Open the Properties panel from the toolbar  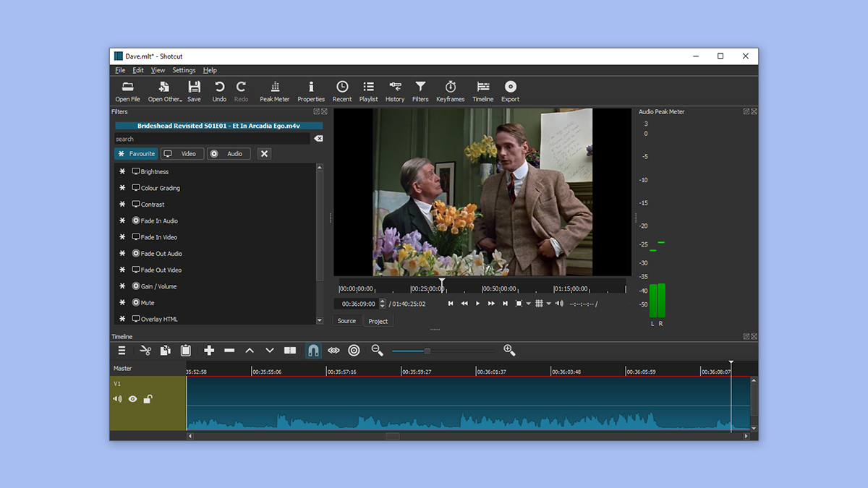click(311, 91)
